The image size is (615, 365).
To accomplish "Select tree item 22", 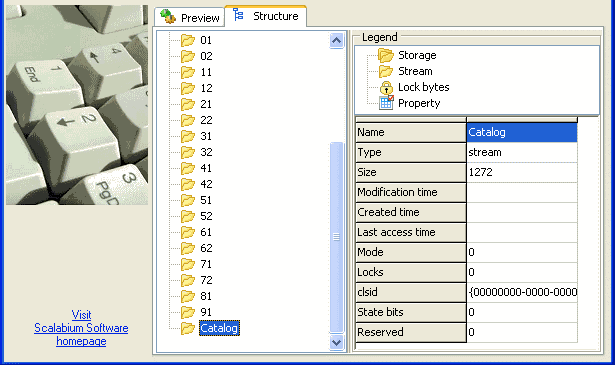I will [206, 120].
